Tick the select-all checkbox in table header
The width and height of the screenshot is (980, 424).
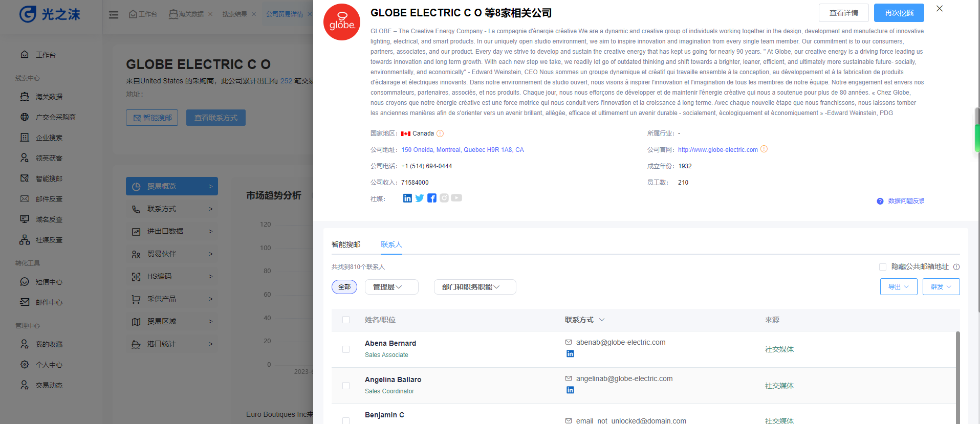tap(346, 320)
